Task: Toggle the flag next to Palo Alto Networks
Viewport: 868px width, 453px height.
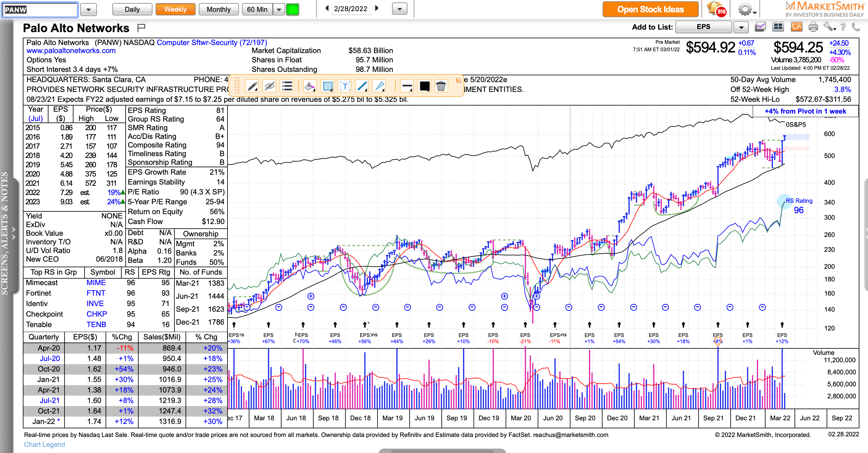Action: 141,27
